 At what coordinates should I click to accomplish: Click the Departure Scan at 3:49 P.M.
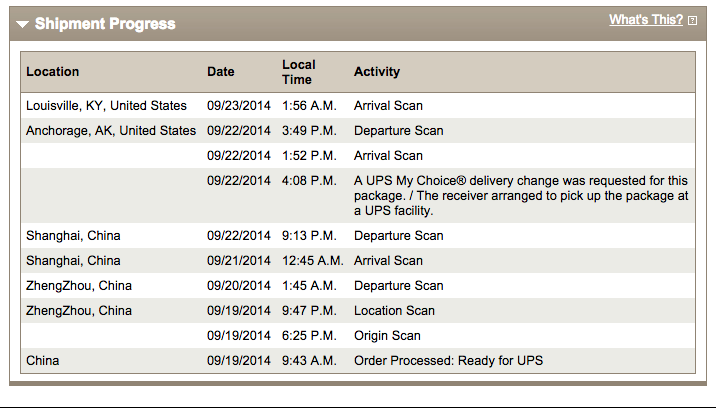pyautogui.click(x=398, y=131)
